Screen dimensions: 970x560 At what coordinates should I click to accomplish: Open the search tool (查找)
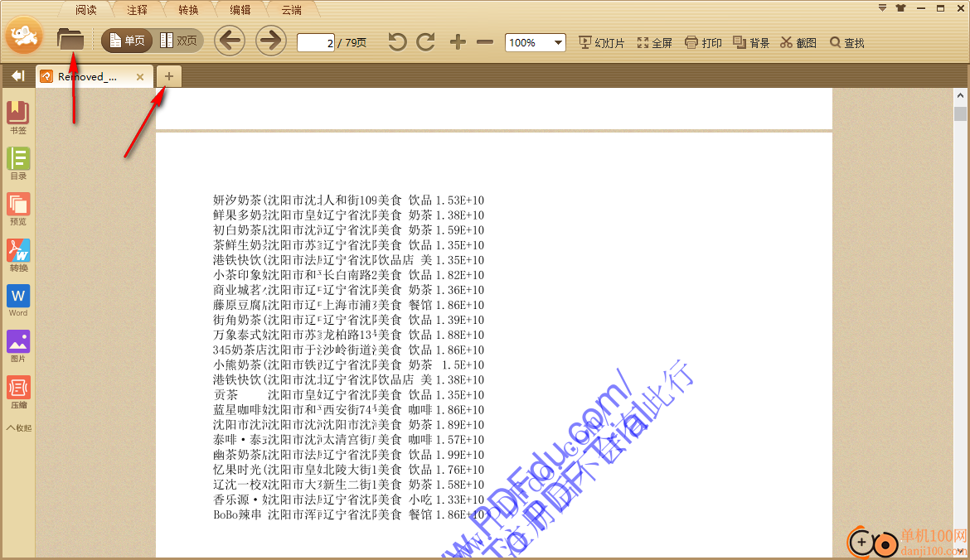(847, 42)
